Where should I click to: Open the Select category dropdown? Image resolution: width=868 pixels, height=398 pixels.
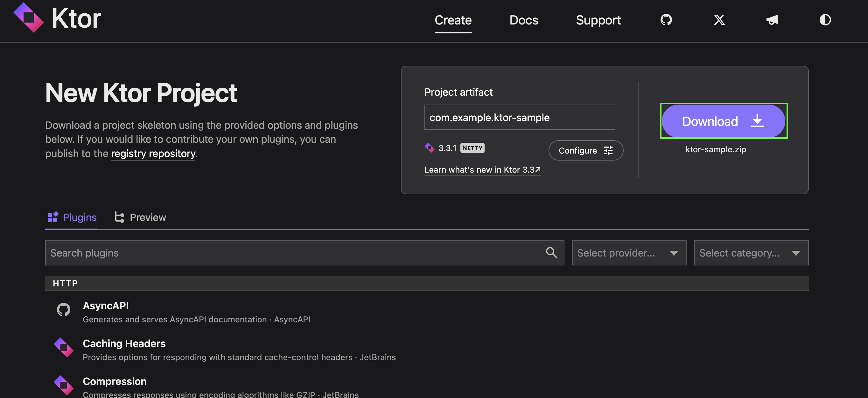point(751,252)
